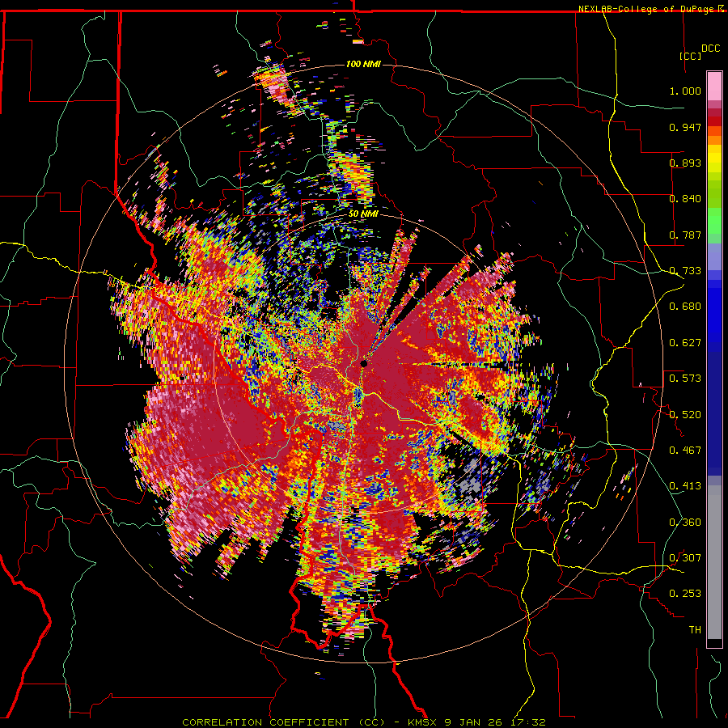Select the 0.467 legend value
Image resolution: width=728 pixels, height=728 pixels.
pos(685,451)
